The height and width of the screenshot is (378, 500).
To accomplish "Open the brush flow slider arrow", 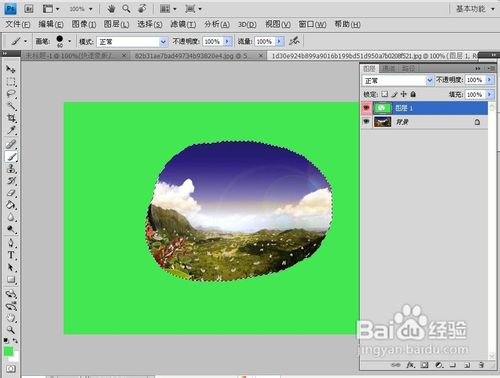I will 279,41.
